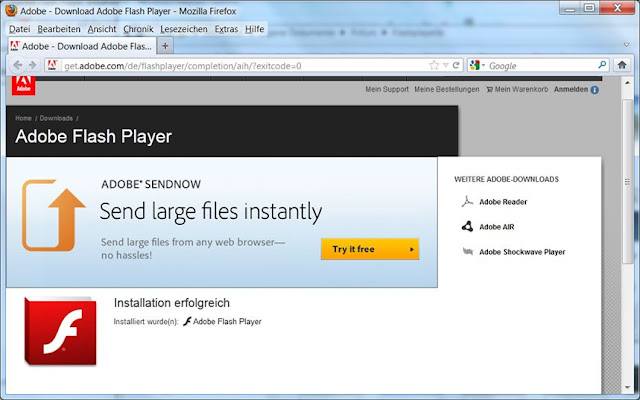Click the Installation erfolgreich heading

click(x=171, y=303)
